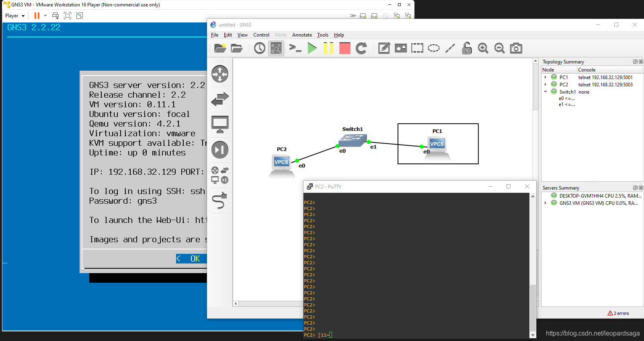Browse security devices in sidebar
The width and height of the screenshot is (644, 341).
click(x=220, y=150)
